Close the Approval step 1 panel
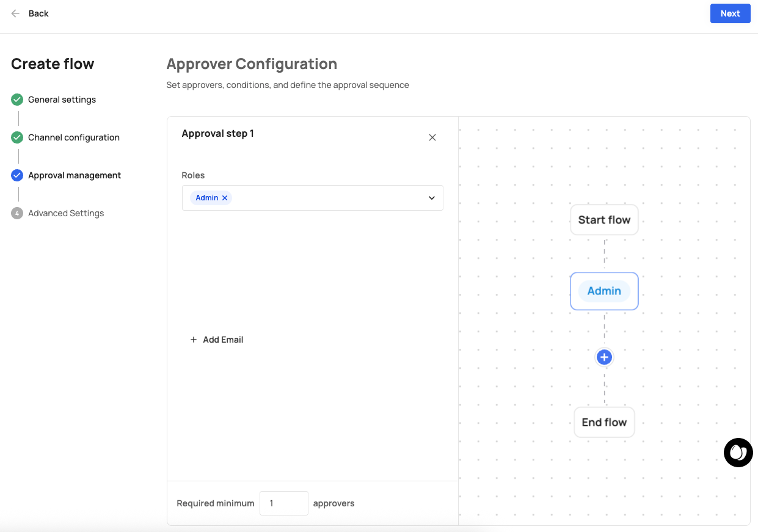This screenshot has height=532, width=758. [x=432, y=137]
